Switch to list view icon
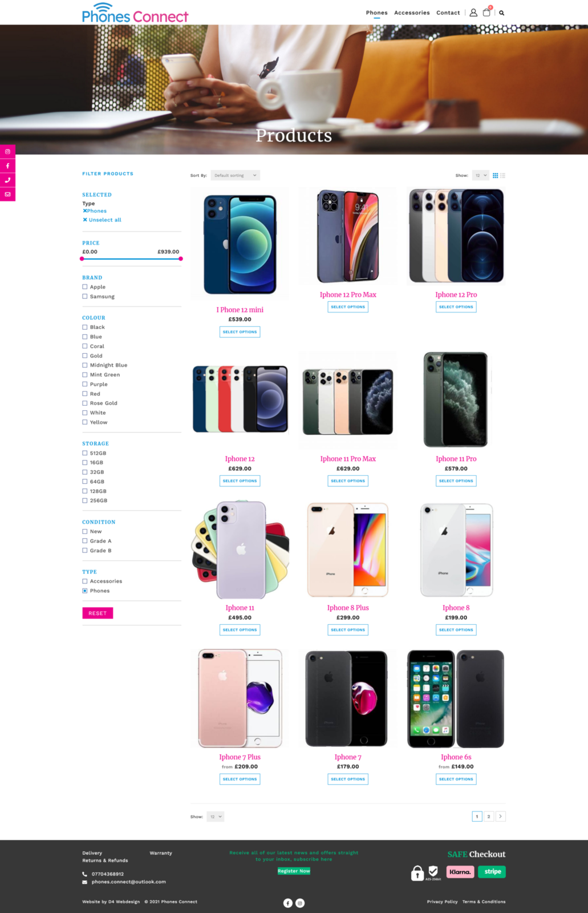Viewport: 588px width, 913px height. (x=502, y=175)
